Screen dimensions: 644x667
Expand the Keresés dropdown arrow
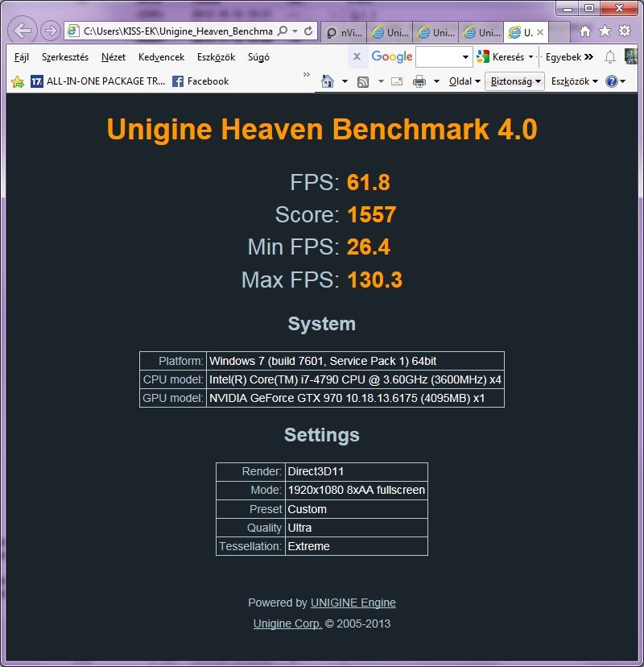[530, 57]
